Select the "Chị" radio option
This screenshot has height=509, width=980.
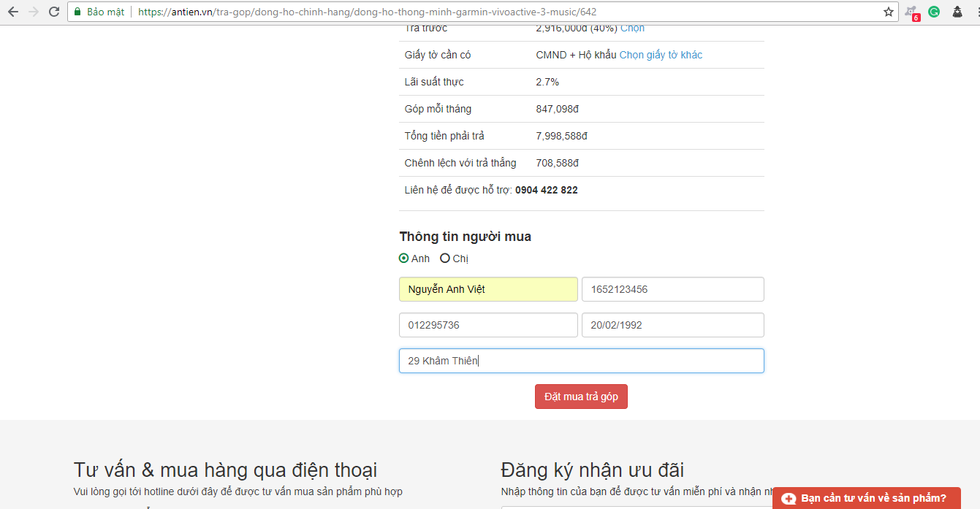coord(445,259)
